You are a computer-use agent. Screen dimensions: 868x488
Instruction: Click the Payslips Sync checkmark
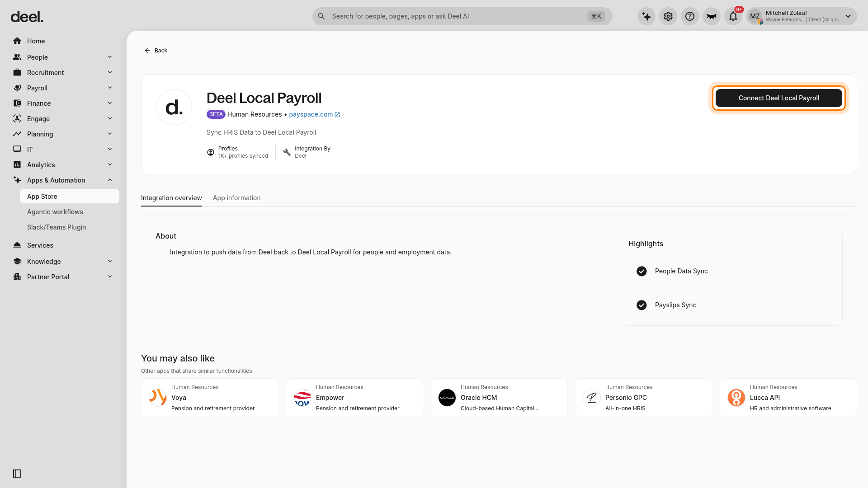[642, 305]
